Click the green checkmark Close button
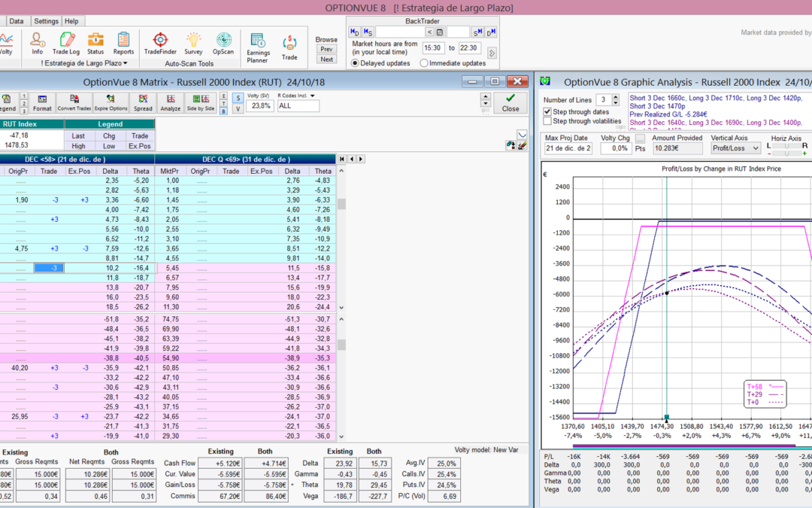 point(510,102)
